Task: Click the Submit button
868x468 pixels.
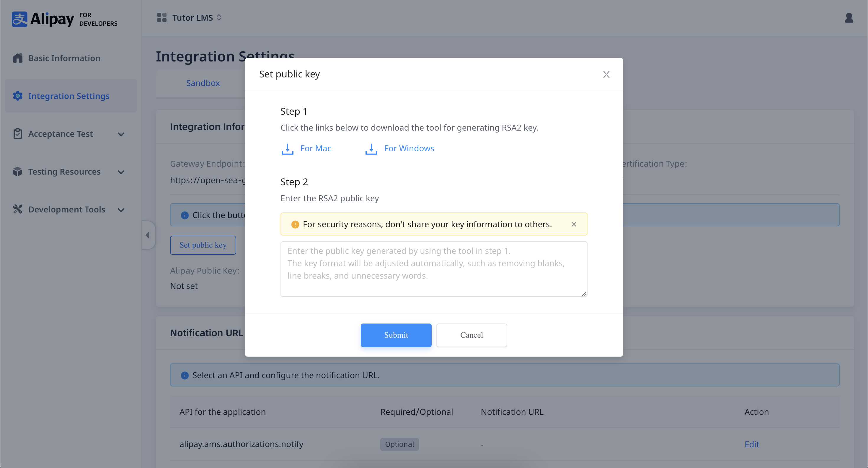Action: click(x=396, y=335)
